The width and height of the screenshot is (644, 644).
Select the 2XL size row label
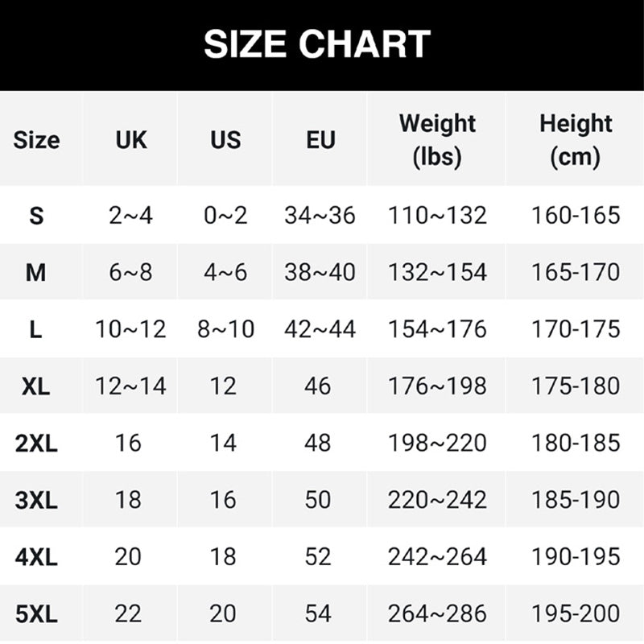pyautogui.click(x=36, y=444)
